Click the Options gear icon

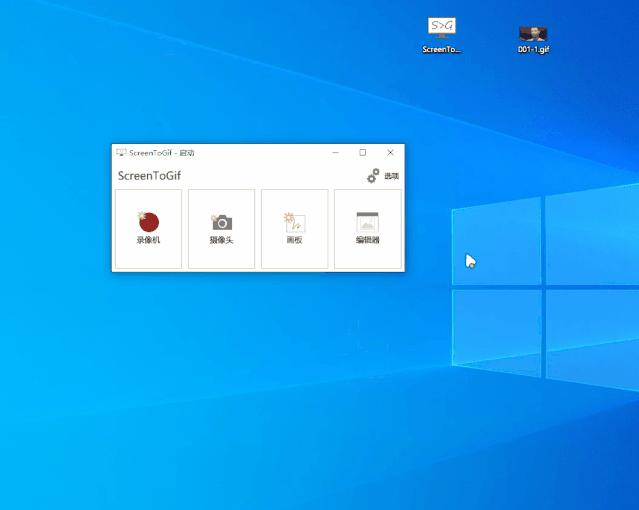[373, 176]
